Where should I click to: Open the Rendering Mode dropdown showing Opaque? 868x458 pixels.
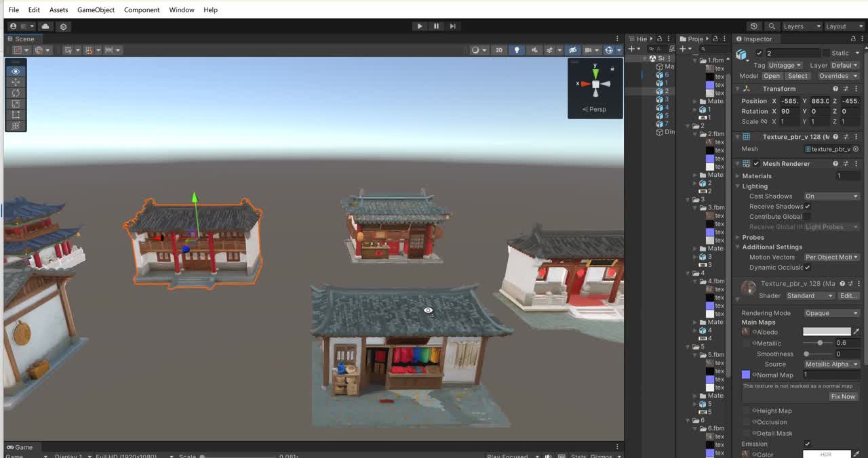pos(831,312)
